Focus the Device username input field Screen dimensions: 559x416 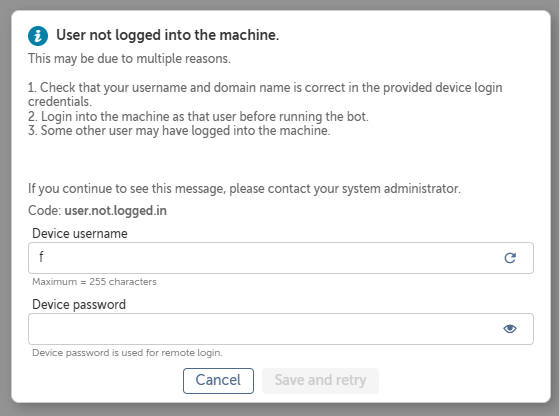tap(281, 258)
